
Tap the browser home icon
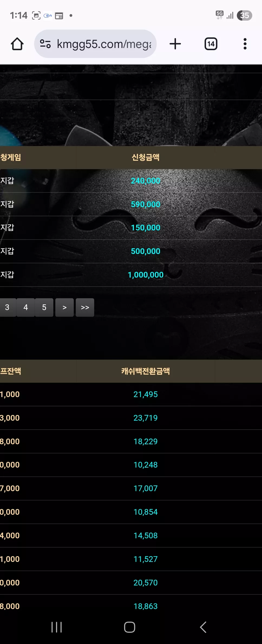click(x=17, y=44)
